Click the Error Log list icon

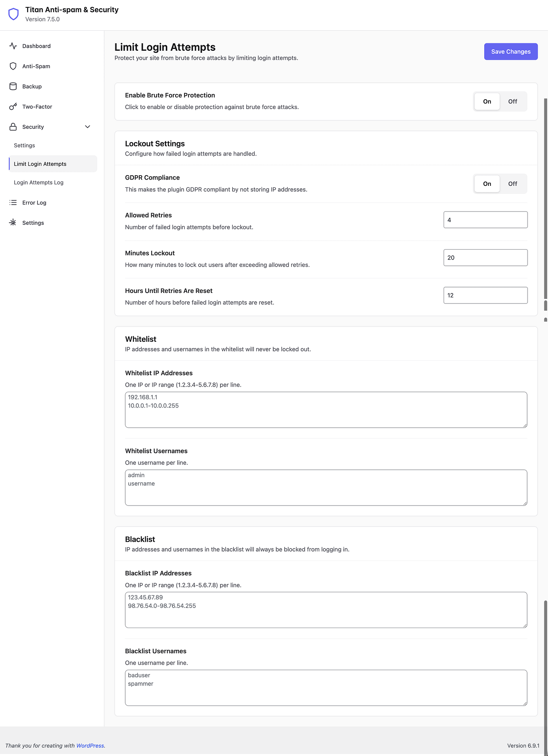click(13, 203)
